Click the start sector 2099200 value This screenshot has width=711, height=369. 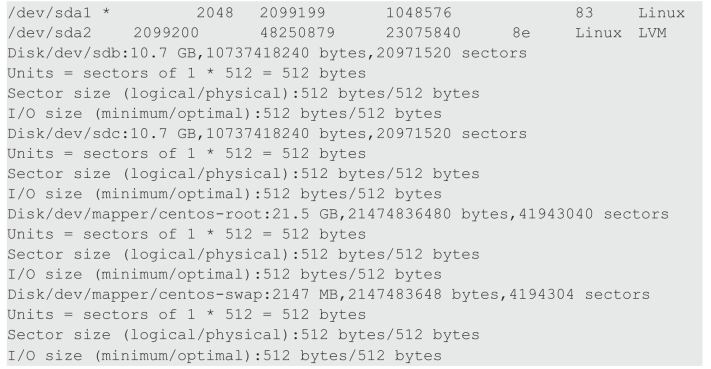click(x=166, y=33)
